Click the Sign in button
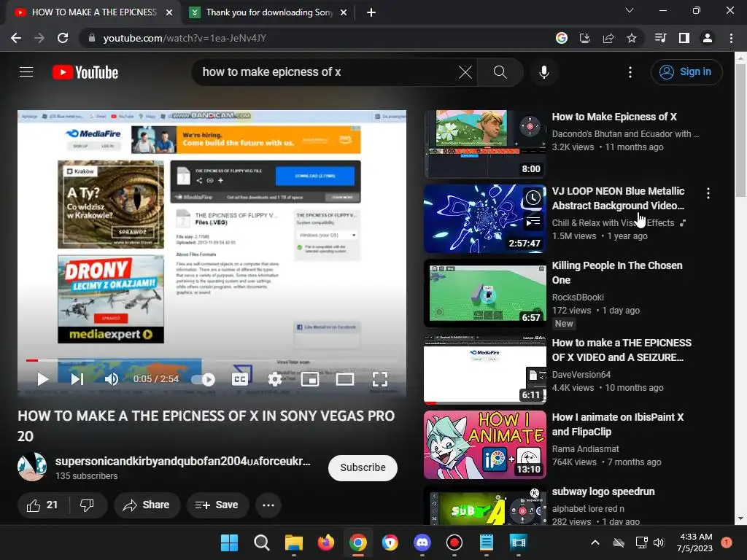 point(686,72)
